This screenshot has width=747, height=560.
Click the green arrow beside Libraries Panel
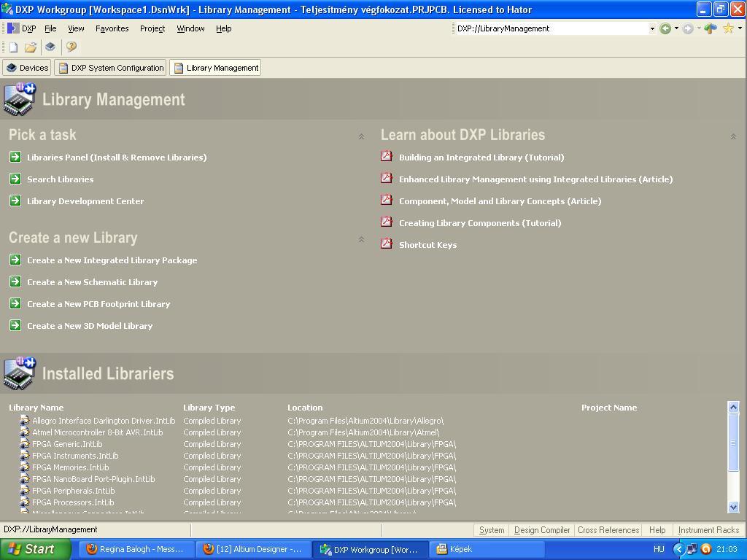15,157
